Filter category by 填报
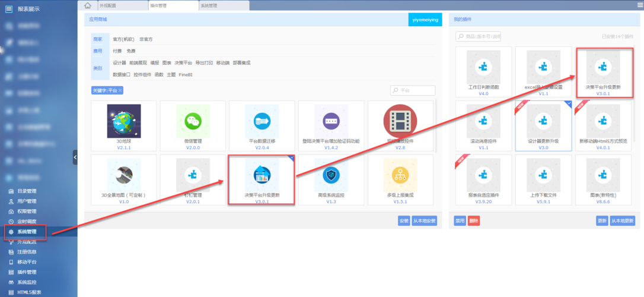This screenshot has width=644, height=297. click(154, 63)
